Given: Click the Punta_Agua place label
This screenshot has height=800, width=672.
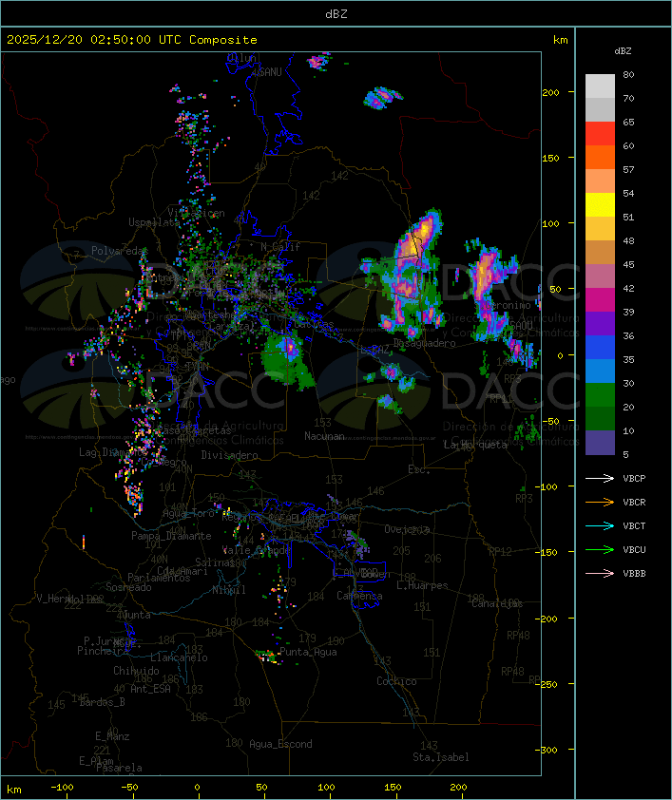Looking at the screenshot, I should coord(308,652).
